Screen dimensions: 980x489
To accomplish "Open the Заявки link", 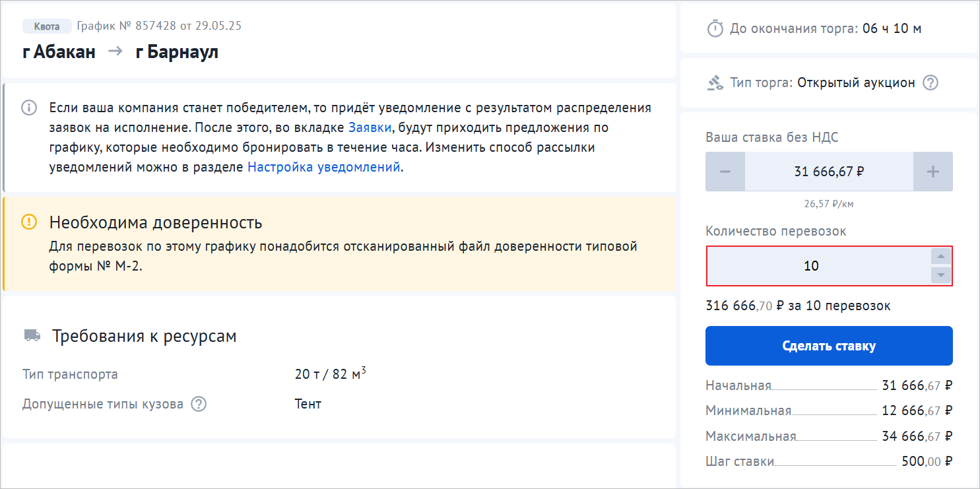I will point(370,127).
